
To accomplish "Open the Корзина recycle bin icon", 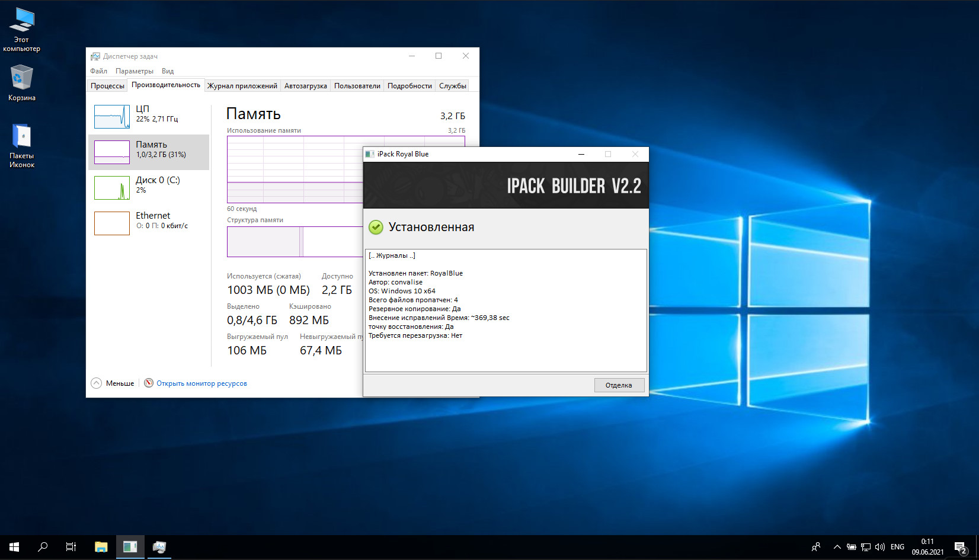I will 21,83.
